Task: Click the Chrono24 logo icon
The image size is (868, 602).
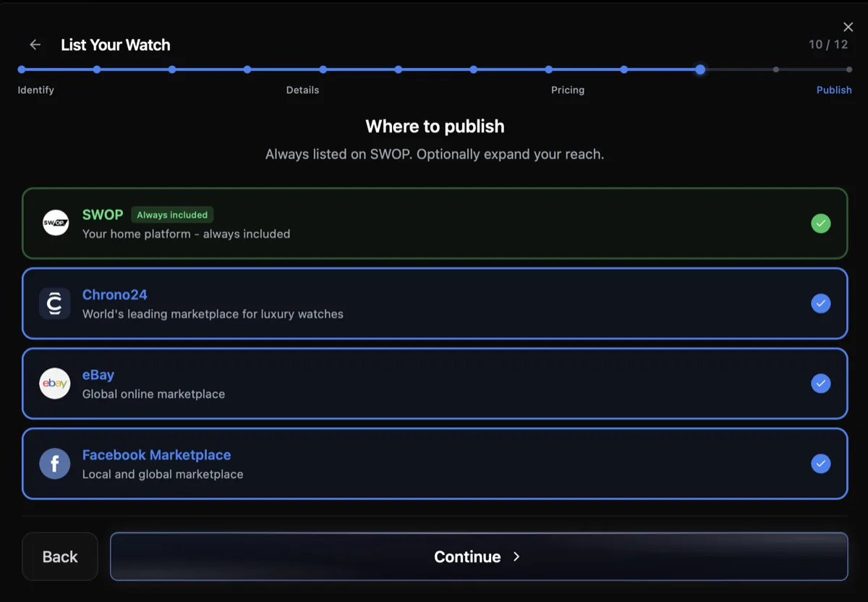Action: [x=55, y=303]
